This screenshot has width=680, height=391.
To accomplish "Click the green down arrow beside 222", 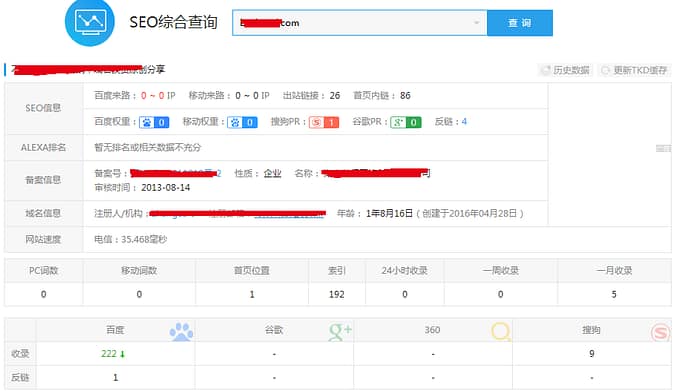I will point(122,355).
